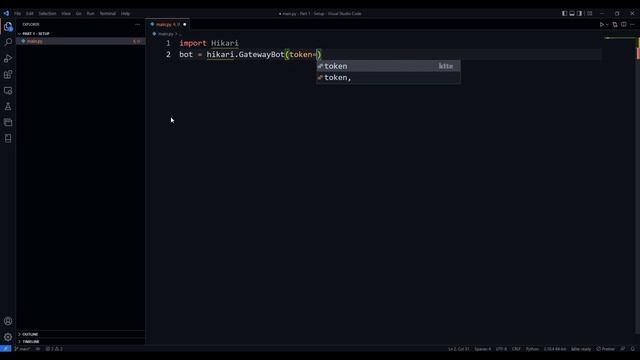The width and height of the screenshot is (640, 360).
Task: Toggle the primary side bar layout button
Action: click(564, 13)
